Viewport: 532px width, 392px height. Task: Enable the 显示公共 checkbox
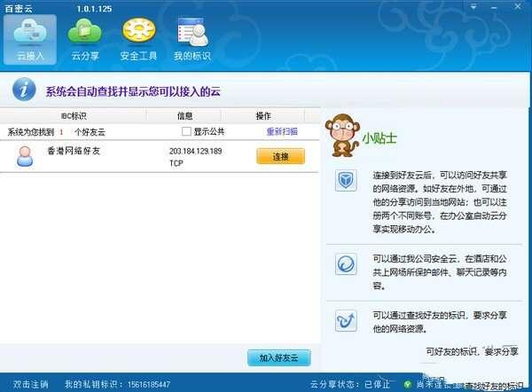186,131
